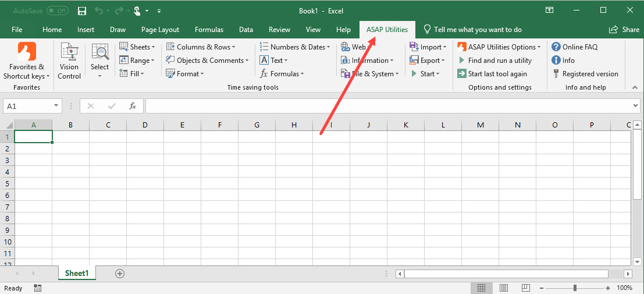Viewport: 644px width, 294px height.
Task: Switch to the Data tab
Action: click(246, 30)
